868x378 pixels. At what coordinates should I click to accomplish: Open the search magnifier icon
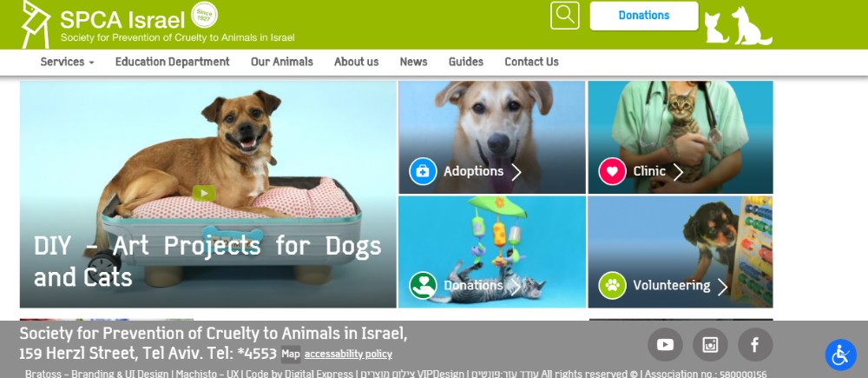565,16
